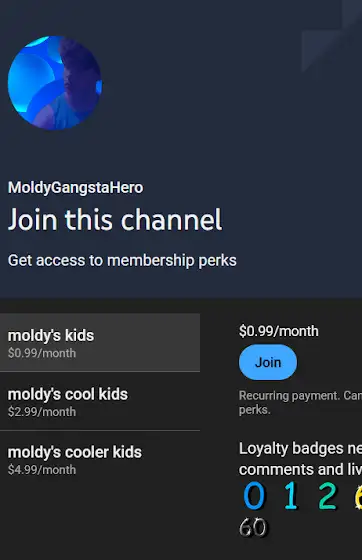Click the $0.99/month price above the Join button
This screenshot has height=560, width=362.
[278, 331]
